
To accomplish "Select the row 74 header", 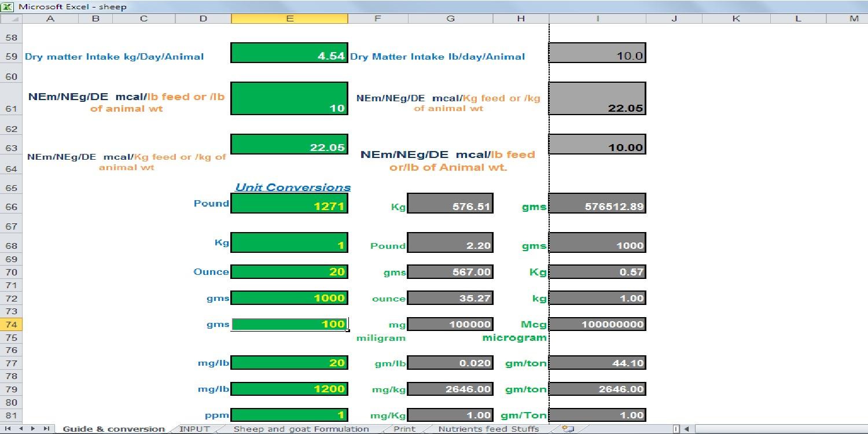I will click(11, 324).
